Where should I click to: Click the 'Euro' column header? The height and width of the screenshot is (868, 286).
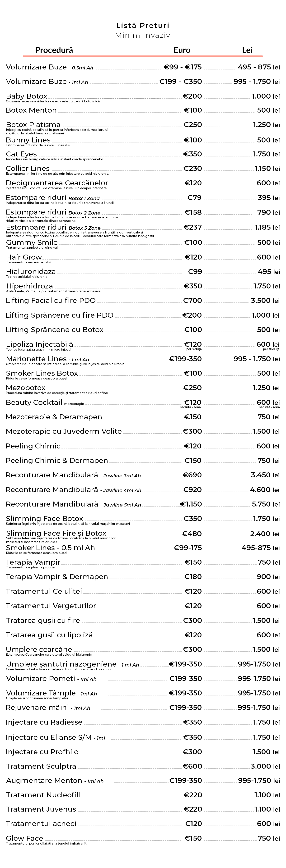coord(182,50)
